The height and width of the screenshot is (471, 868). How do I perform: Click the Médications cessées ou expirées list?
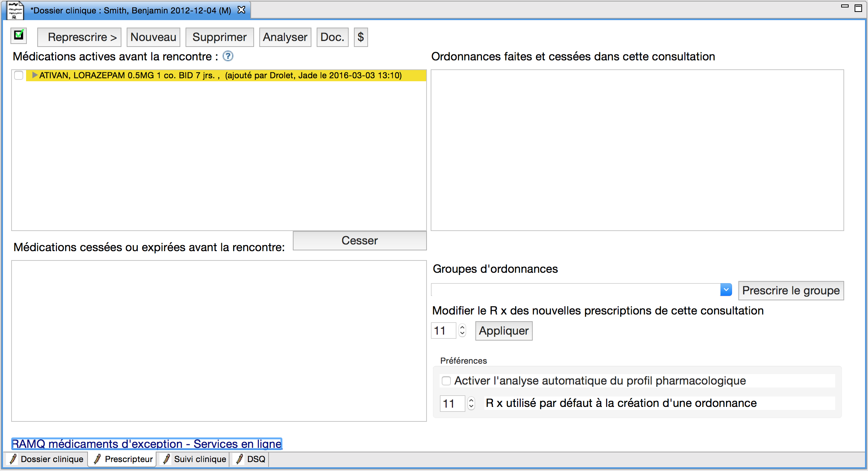click(219, 341)
